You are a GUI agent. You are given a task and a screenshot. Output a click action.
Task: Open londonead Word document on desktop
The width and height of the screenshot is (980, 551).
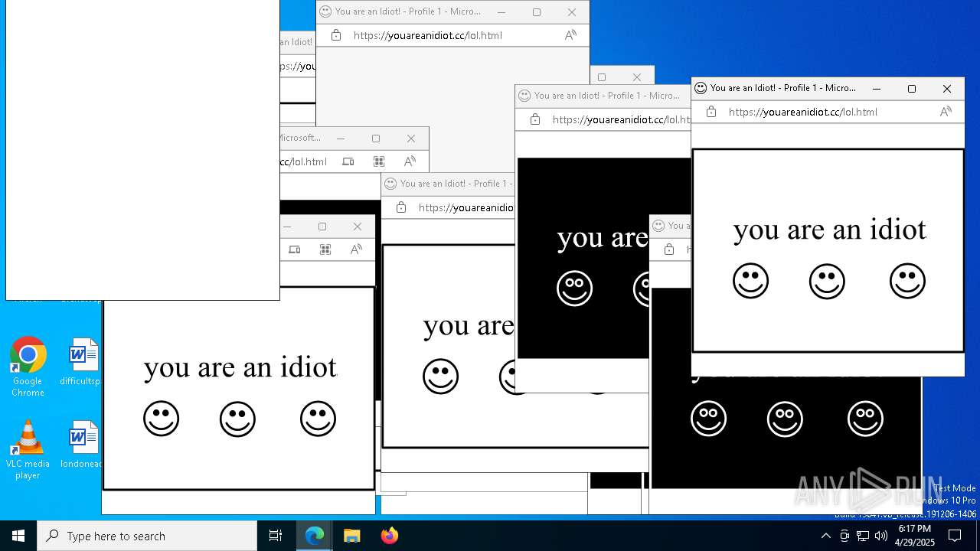80,445
